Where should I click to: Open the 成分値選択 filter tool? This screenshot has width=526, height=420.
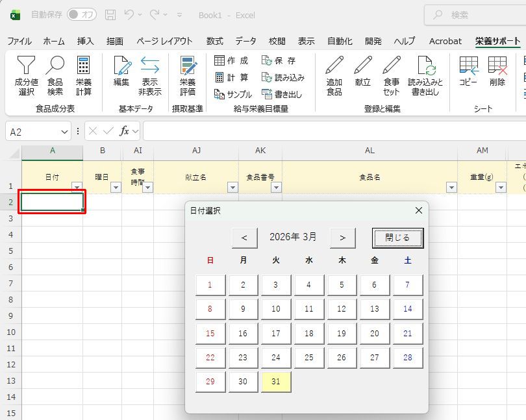pos(26,76)
